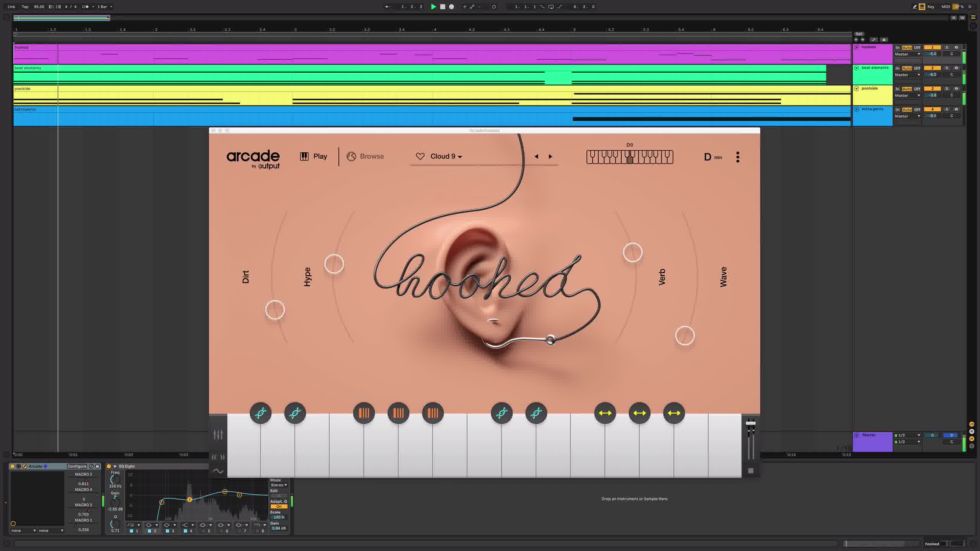Click Arcade waveform icon at lower left
The height and width of the screenshot is (551, 980).
(218, 471)
